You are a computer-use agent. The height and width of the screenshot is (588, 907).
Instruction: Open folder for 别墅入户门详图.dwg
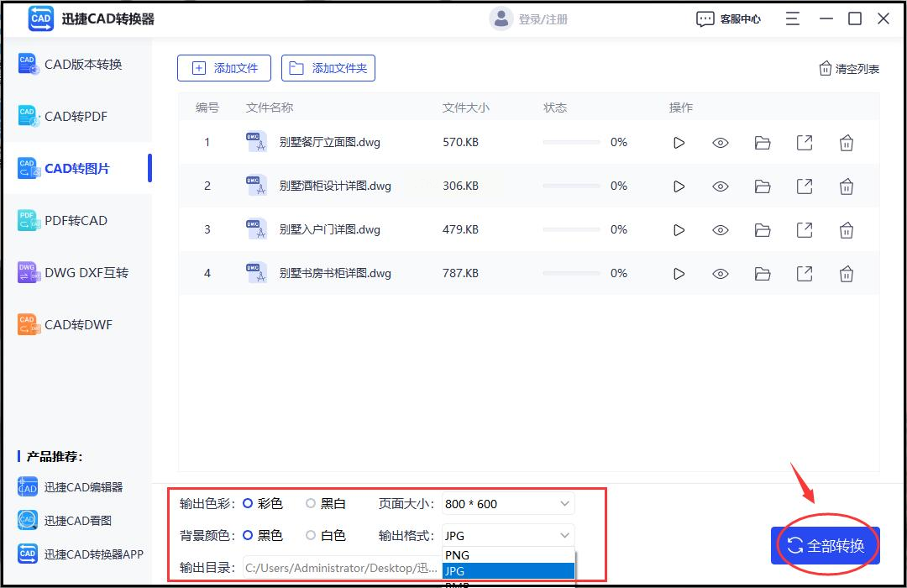point(763,230)
